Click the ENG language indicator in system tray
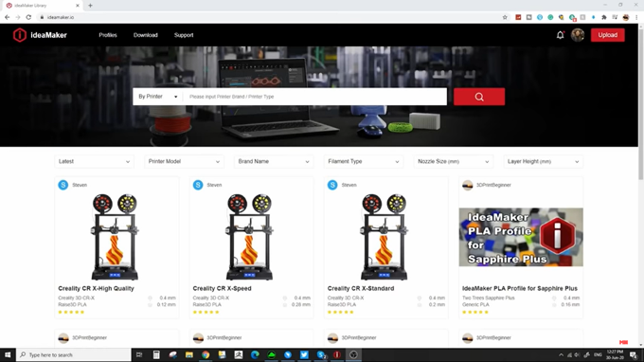Viewport: 644px width, 362px height. tap(598, 354)
